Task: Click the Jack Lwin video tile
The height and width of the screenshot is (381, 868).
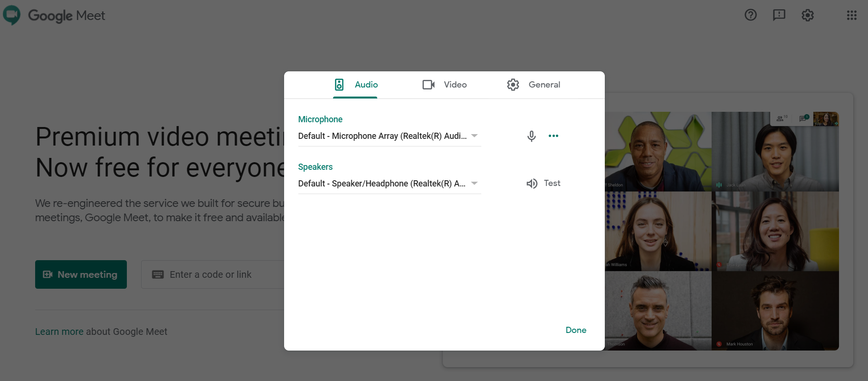Action: pos(775,152)
